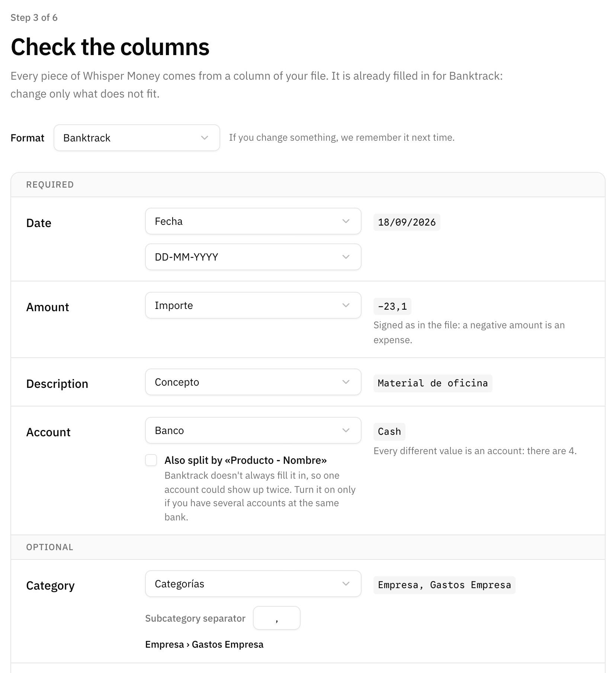Open the Description dropdown set to Concepto
616x673 pixels.
coord(253,382)
